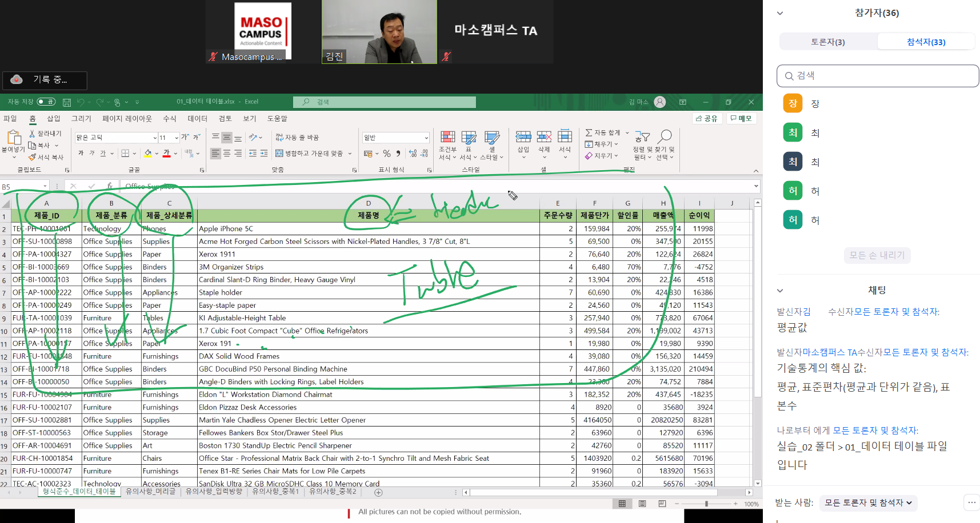The image size is (980, 523).
Task: Toggle the AutoSave (자동 저장) switch
Action: 46,102
